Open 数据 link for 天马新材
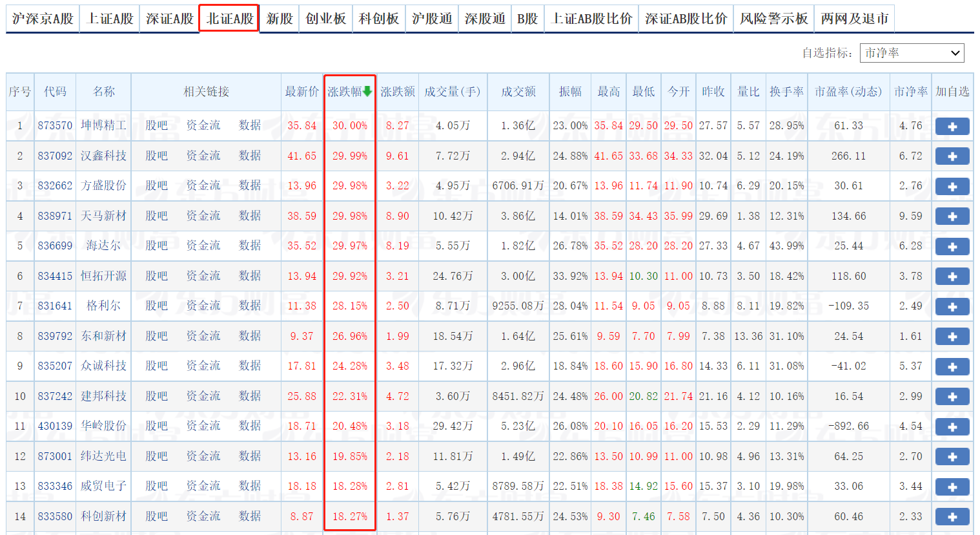The width and height of the screenshot is (980, 535). pos(250,216)
